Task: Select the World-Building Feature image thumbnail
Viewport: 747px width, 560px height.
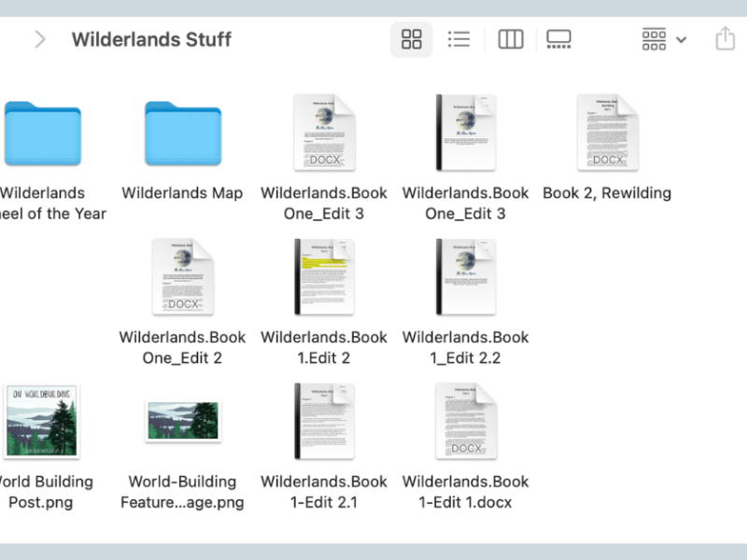Action: click(183, 421)
